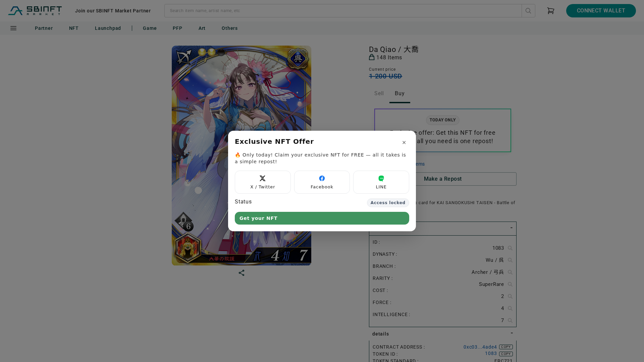
Task: Focus the item search field
Action: click(343, 11)
